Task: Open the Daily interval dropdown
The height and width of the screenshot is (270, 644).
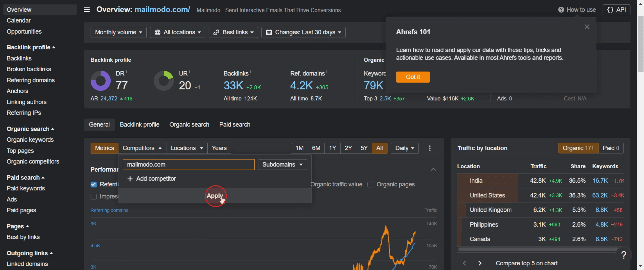Action: pyautogui.click(x=404, y=148)
